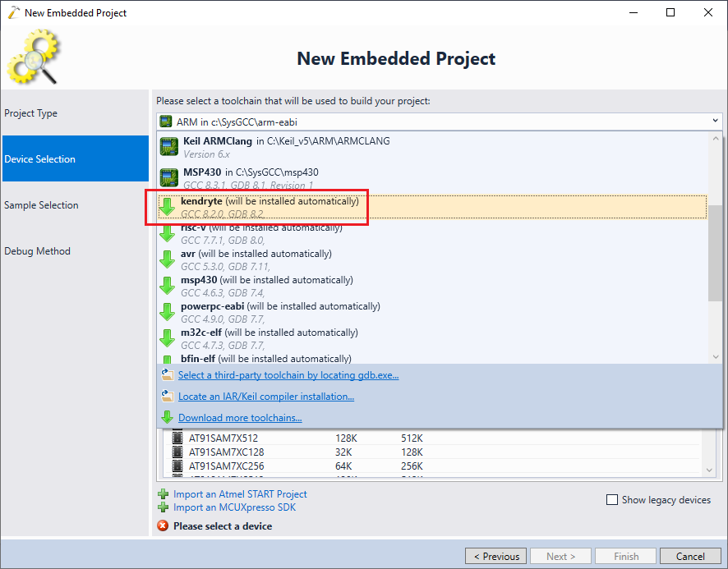Click the ARM toolchain icon in the combo box
The width and height of the screenshot is (728, 569).
166,122
